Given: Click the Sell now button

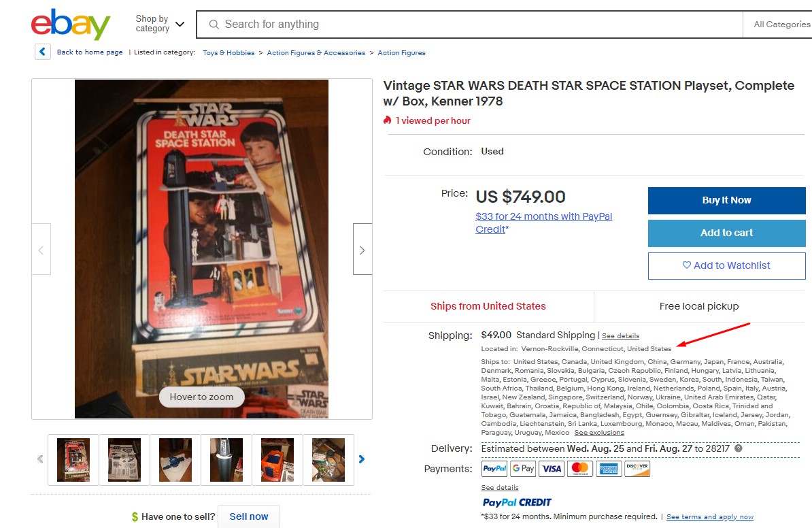Looking at the screenshot, I should tap(249, 516).
